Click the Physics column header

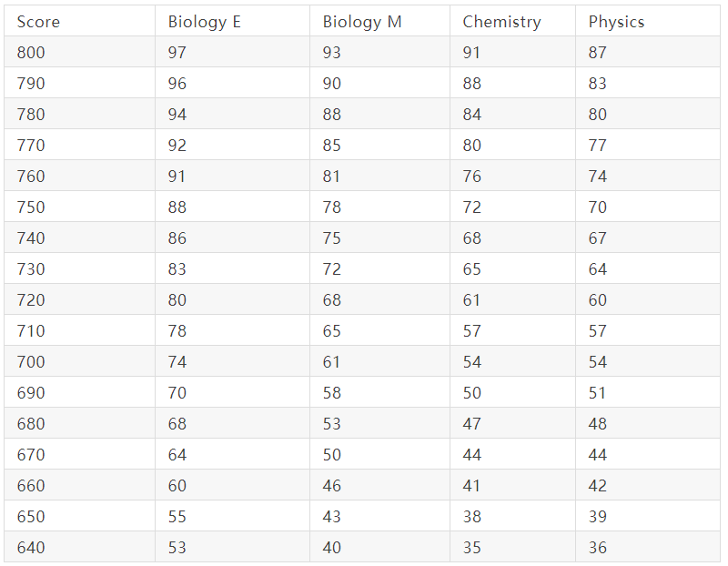point(617,22)
